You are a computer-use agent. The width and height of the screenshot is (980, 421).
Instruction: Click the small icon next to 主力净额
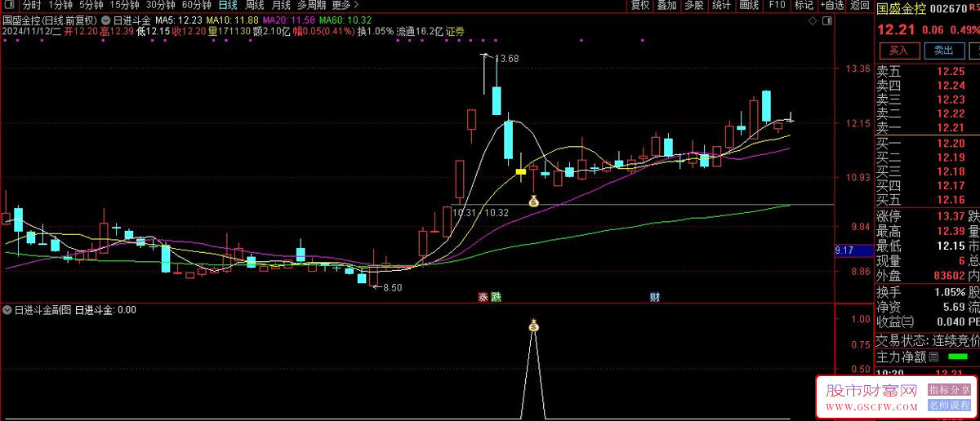click(933, 357)
